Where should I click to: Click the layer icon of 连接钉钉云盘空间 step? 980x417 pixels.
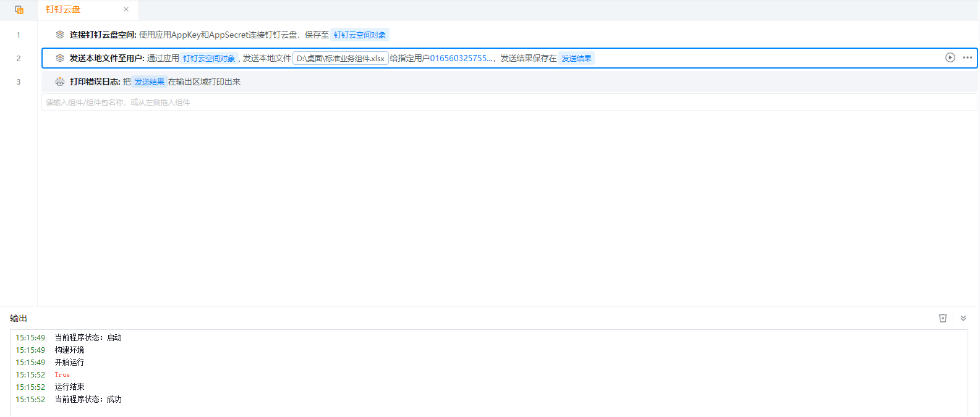click(x=60, y=35)
